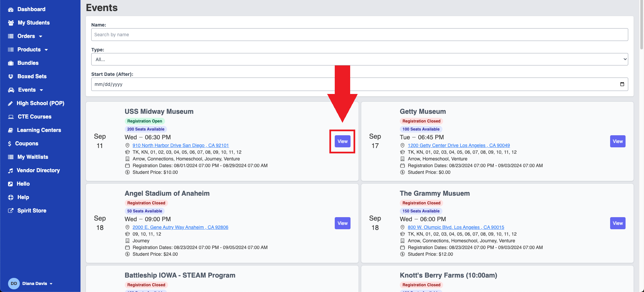Open 2000 E. Gene Autry Way link

pyautogui.click(x=180, y=227)
